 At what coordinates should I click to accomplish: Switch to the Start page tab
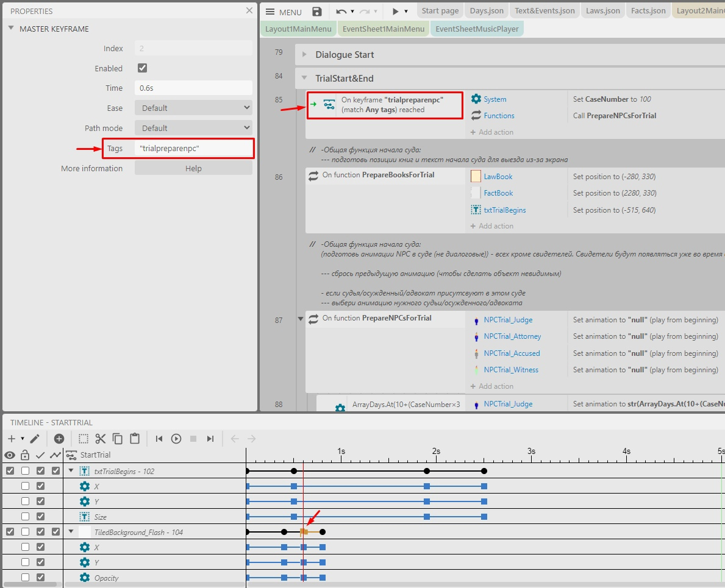[440, 10]
